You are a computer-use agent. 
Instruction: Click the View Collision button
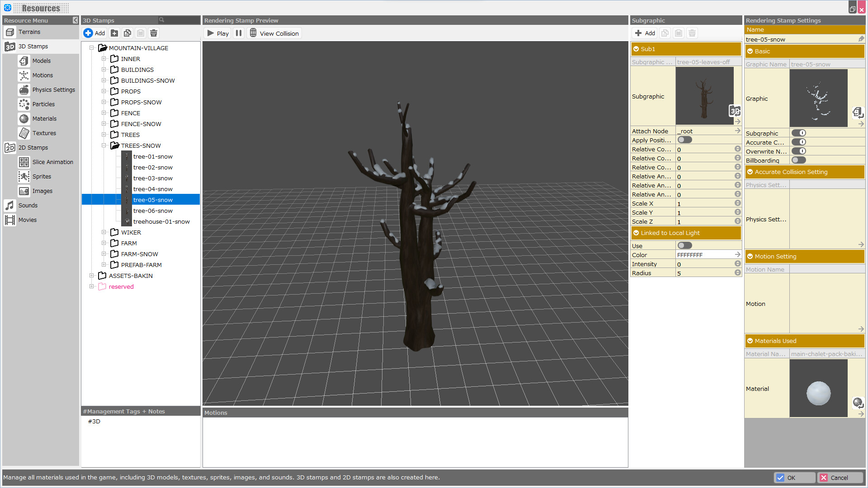point(274,33)
